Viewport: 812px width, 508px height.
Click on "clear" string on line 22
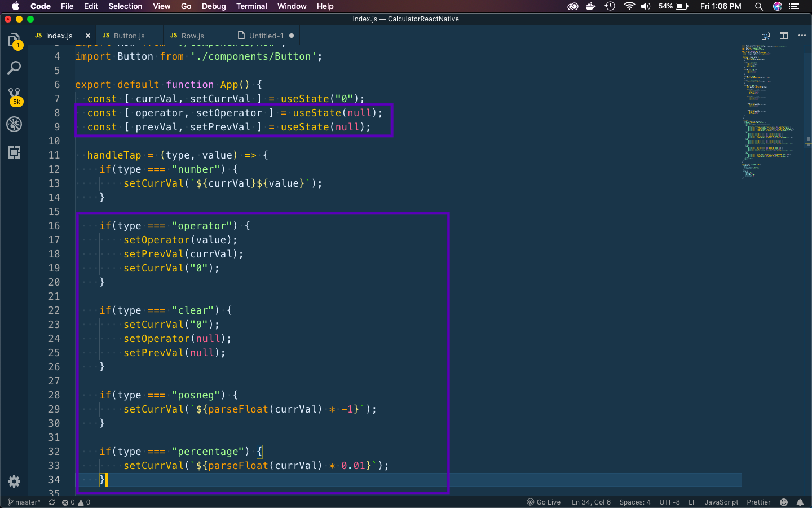[193, 310]
